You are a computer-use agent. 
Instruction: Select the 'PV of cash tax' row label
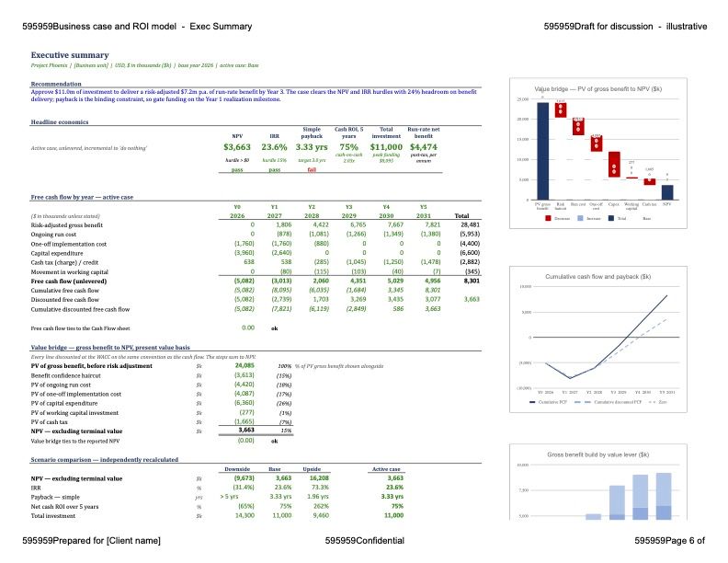coord(50,421)
